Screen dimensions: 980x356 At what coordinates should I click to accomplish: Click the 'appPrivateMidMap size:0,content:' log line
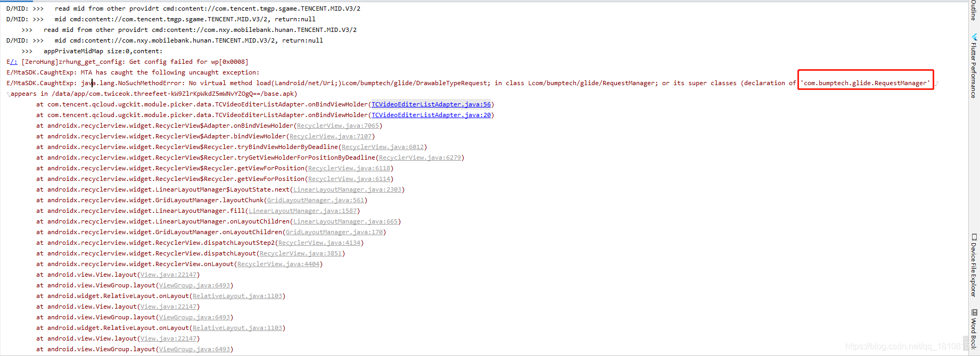[103, 51]
